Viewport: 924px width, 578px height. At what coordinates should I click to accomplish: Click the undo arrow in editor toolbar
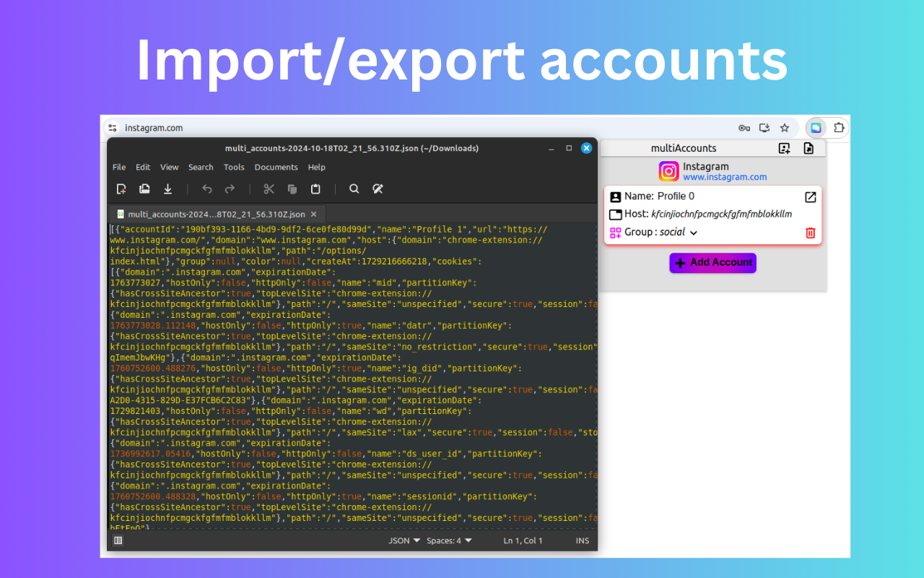(207, 189)
